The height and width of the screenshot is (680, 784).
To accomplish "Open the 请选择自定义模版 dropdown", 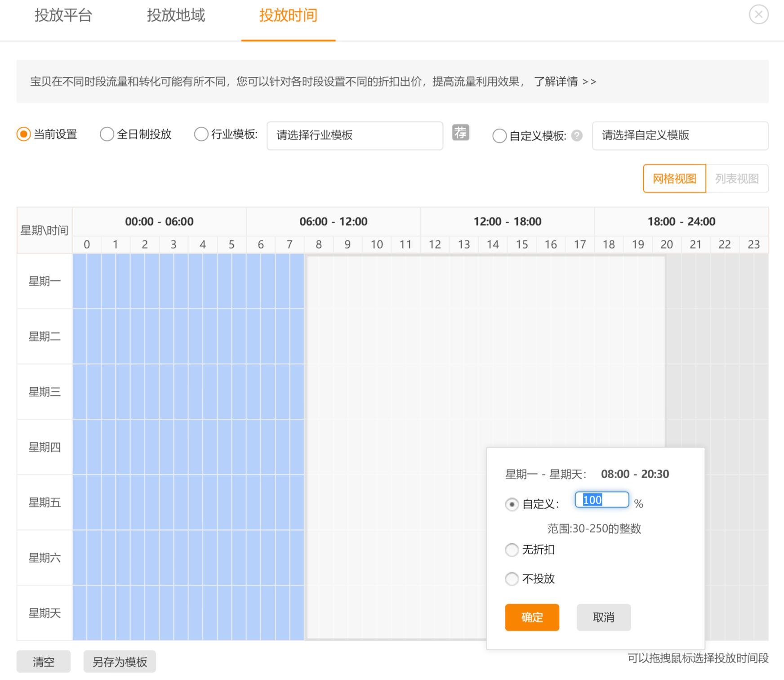I will point(680,136).
